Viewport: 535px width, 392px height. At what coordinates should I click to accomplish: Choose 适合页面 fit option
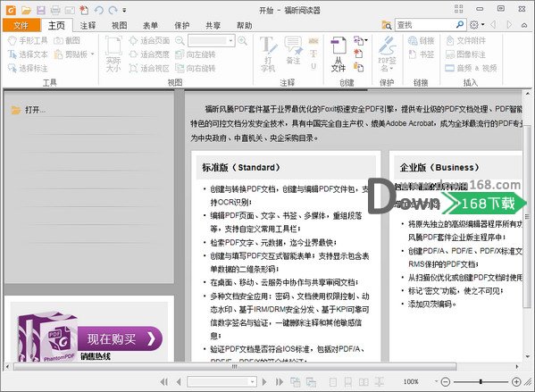tap(149, 40)
